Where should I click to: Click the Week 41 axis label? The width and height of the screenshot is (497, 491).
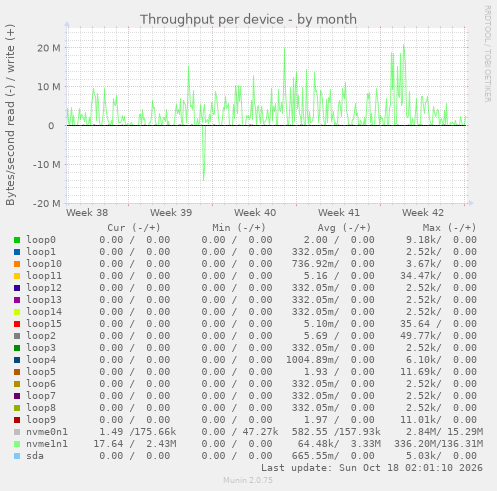point(339,213)
